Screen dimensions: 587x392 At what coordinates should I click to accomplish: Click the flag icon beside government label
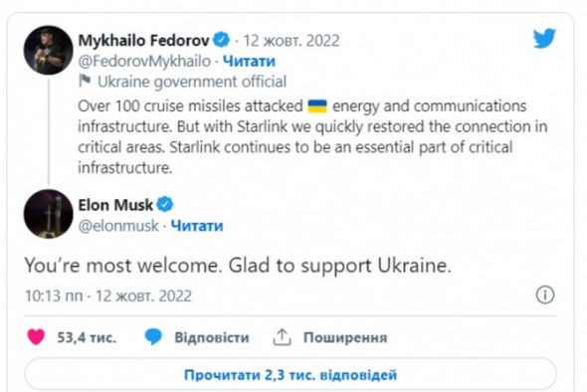tap(85, 81)
